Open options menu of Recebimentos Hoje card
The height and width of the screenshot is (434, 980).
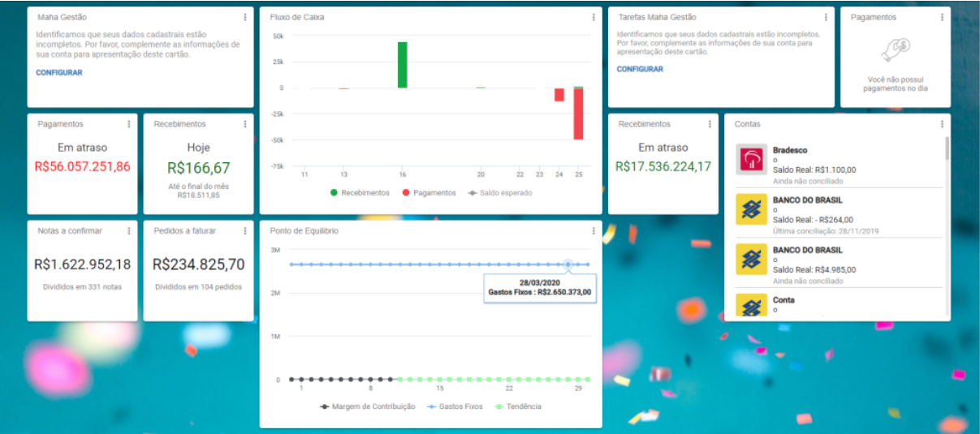pyautogui.click(x=245, y=124)
